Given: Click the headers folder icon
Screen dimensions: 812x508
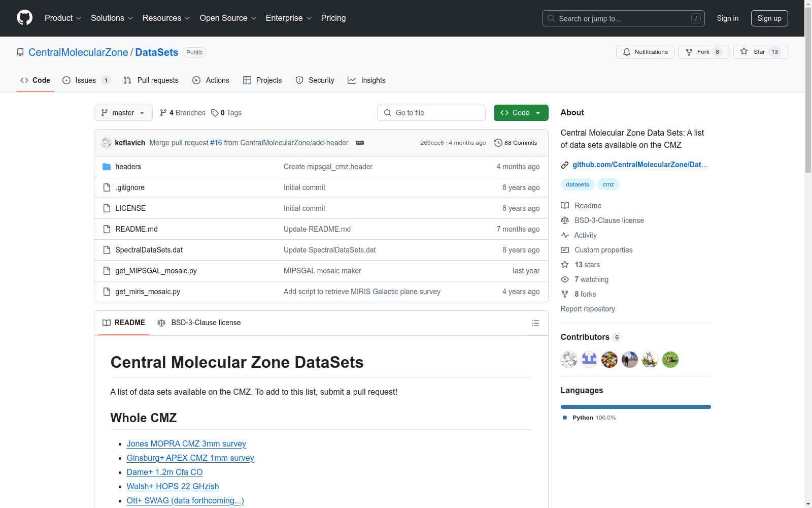Looking at the screenshot, I should [x=107, y=167].
